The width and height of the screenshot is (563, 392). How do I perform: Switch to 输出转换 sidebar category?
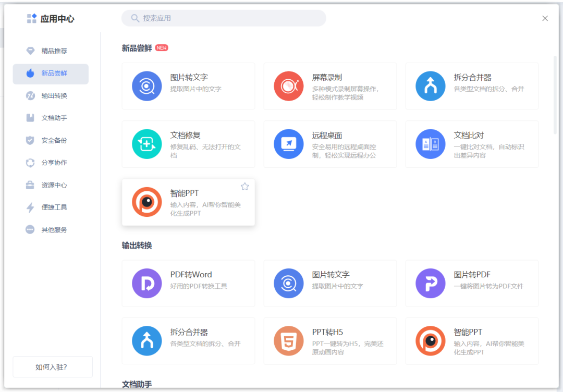point(51,95)
